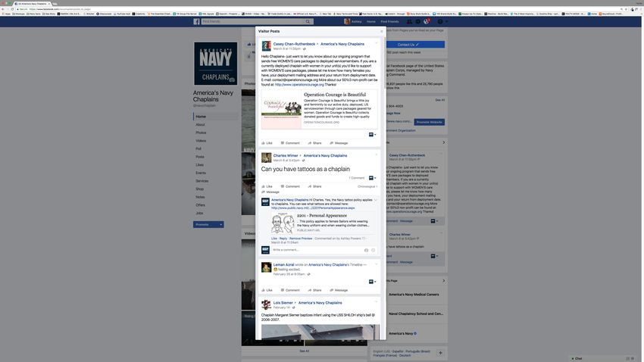Viewport: 644px width, 362px height.
Task: Open public.navy.mil Personal Appearance link
Action: pos(313,208)
